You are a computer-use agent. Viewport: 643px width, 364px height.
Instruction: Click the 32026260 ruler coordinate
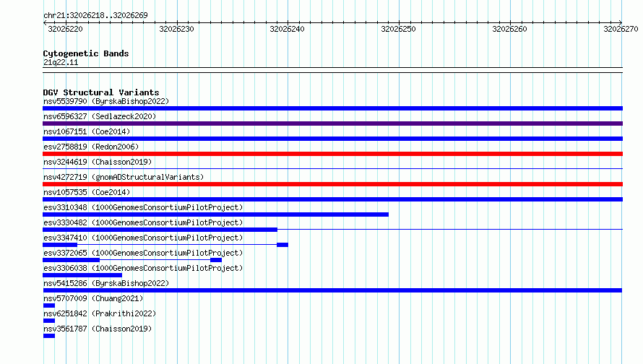point(510,29)
